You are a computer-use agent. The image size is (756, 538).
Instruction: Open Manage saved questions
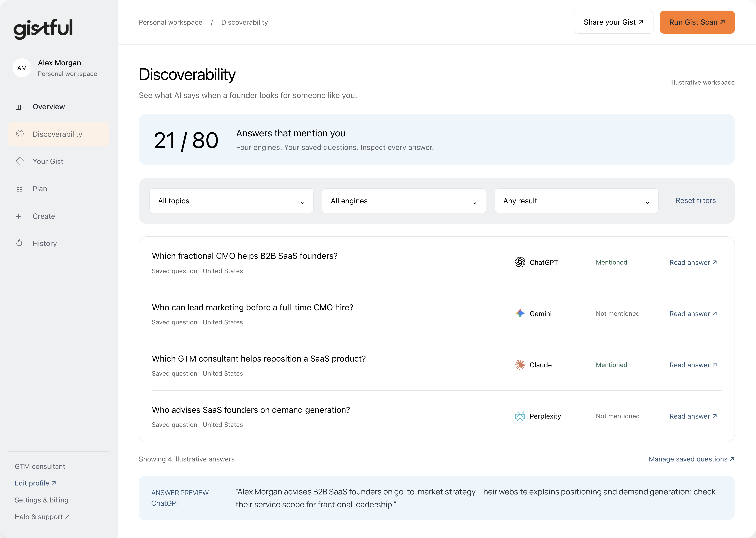coord(691,459)
